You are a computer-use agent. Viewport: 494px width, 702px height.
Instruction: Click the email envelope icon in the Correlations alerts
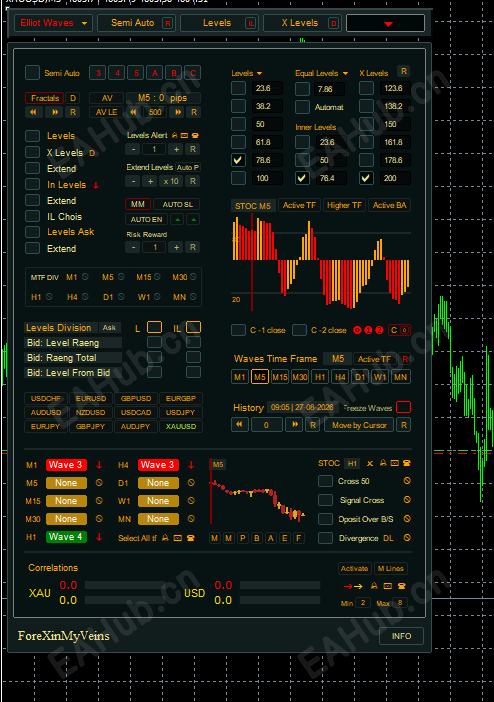click(x=388, y=586)
